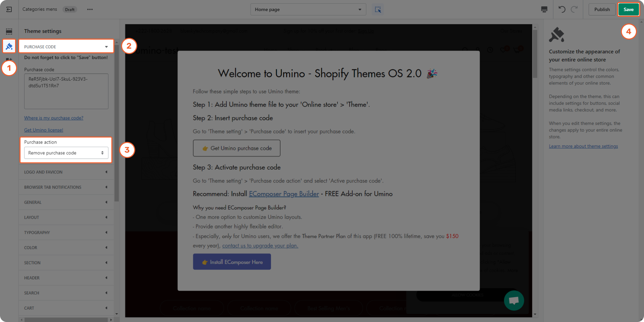Open 'Learn more about theme settings' link
Screen dimensions: 644x322
click(x=583, y=146)
